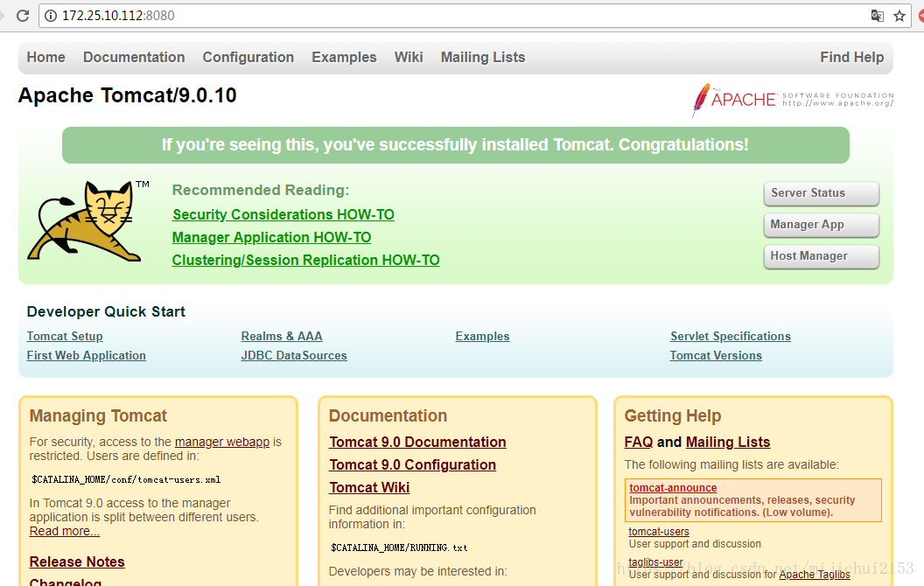924x586 pixels.
Task: Click the $CATALINA_HOME/conf/tomcat-users.xml path text
Action: (126, 480)
